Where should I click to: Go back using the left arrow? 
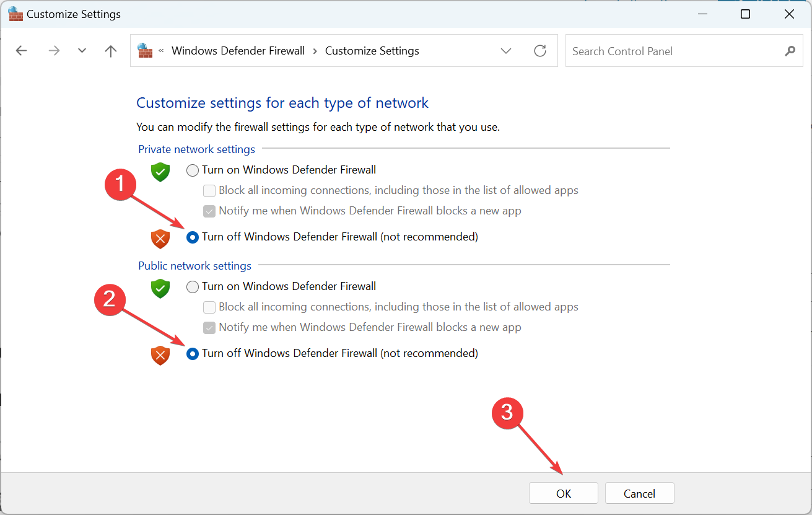point(22,51)
